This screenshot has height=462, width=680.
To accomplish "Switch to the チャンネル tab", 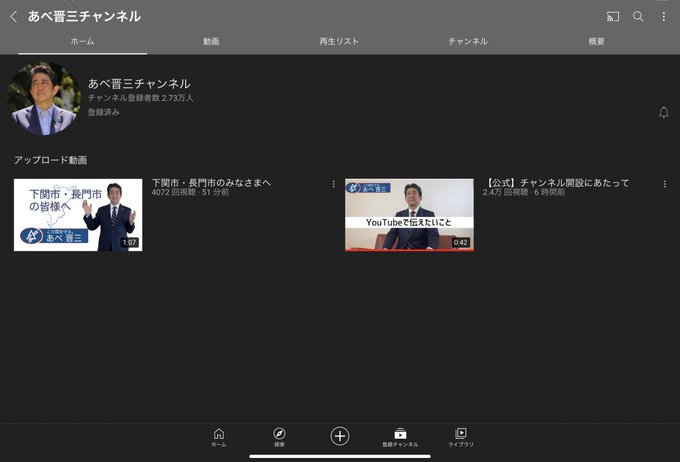I will coord(468,41).
